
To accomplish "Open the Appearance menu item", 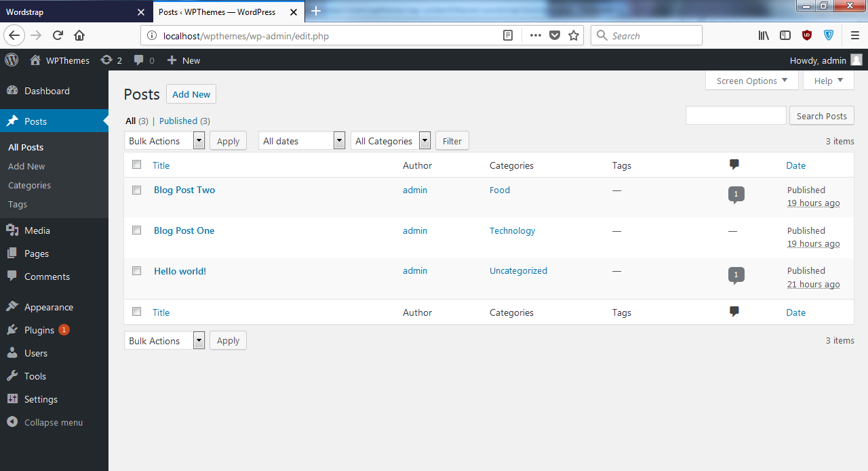I will 54,307.
